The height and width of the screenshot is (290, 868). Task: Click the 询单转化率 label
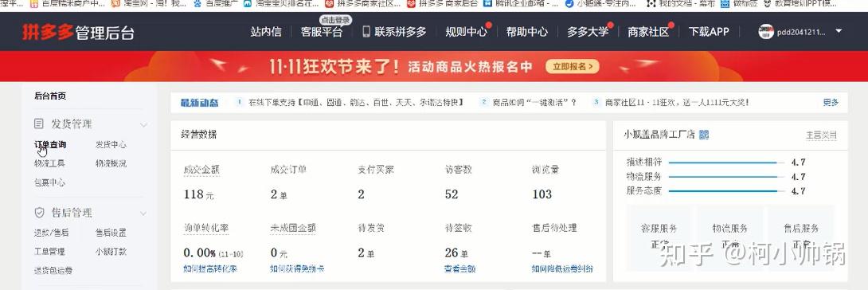click(x=206, y=228)
